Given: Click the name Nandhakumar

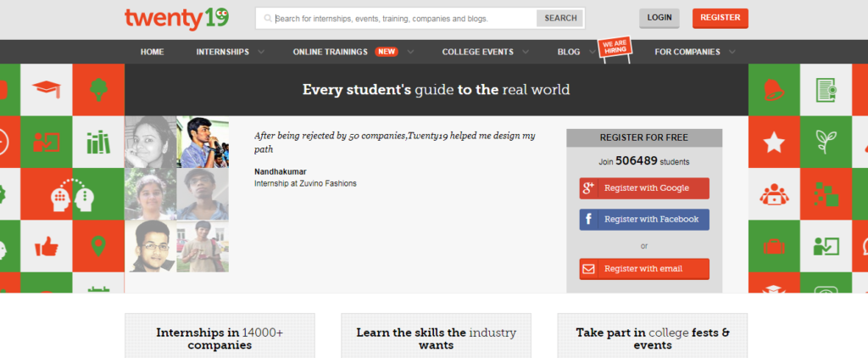Looking at the screenshot, I should click(x=280, y=172).
